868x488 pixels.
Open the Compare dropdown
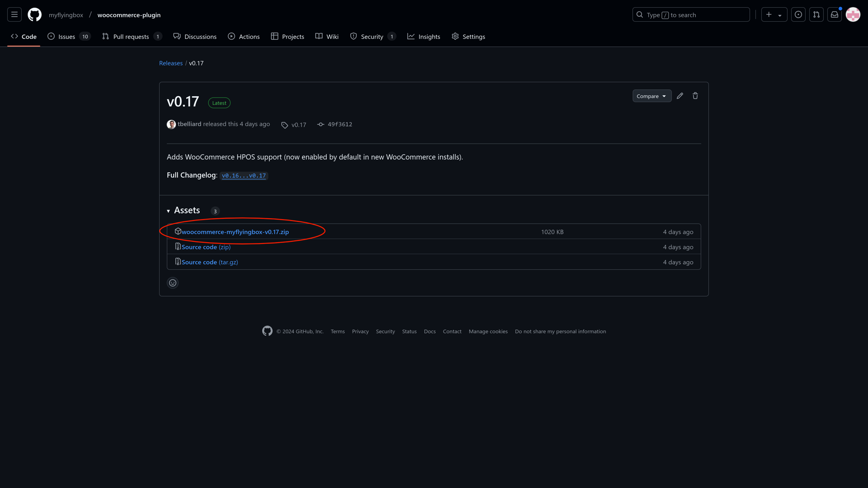[651, 96]
